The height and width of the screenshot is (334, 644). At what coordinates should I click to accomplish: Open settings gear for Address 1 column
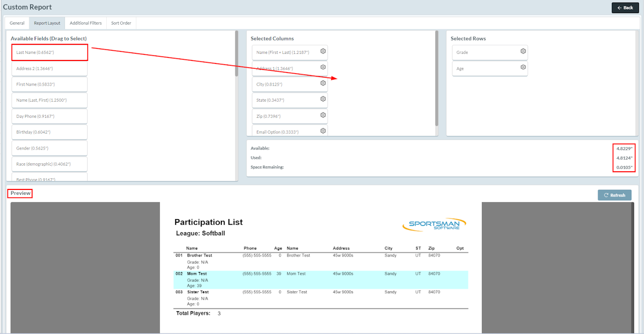[323, 67]
